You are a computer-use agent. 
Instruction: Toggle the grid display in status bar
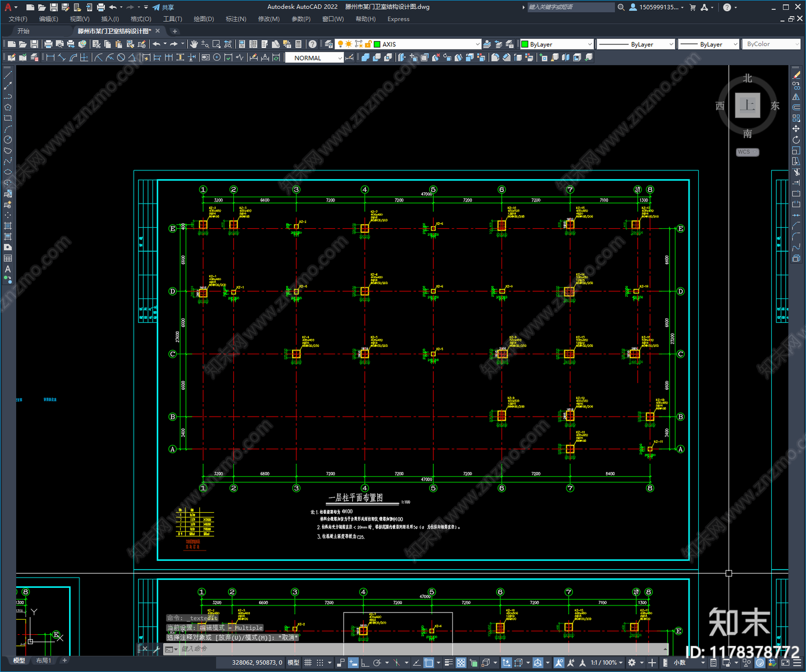pos(308,662)
